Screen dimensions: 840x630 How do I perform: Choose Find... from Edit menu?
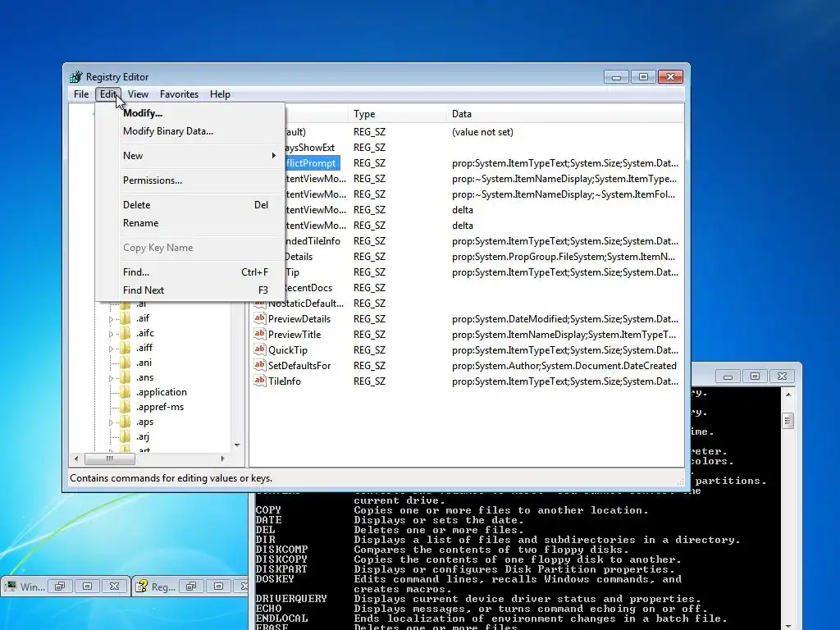pyautogui.click(x=189, y=272)
